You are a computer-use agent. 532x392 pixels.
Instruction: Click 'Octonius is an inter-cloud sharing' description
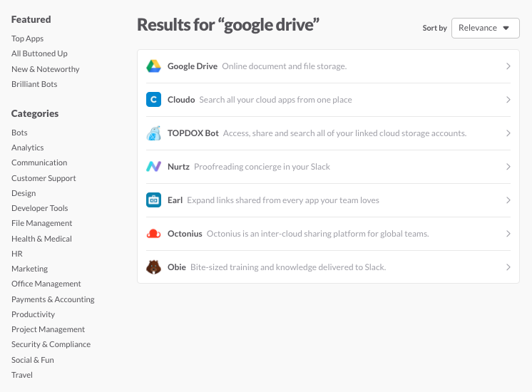(x=318, y=234)
